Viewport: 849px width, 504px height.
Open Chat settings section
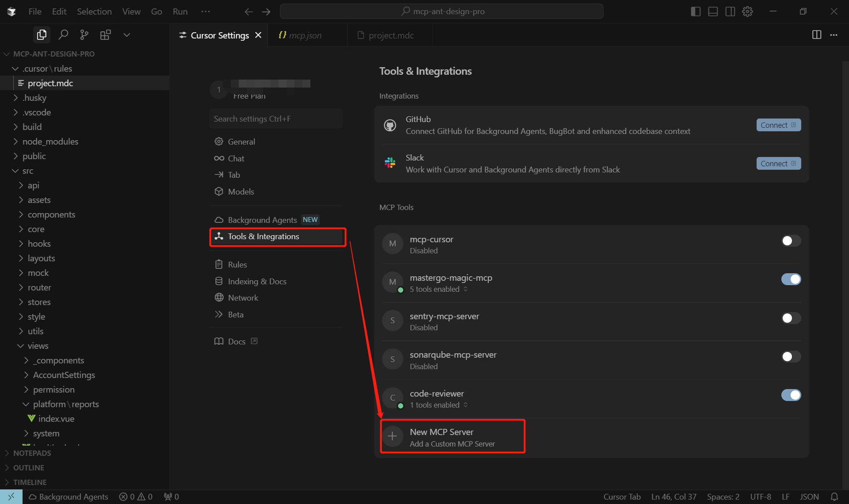coord(276,158)
